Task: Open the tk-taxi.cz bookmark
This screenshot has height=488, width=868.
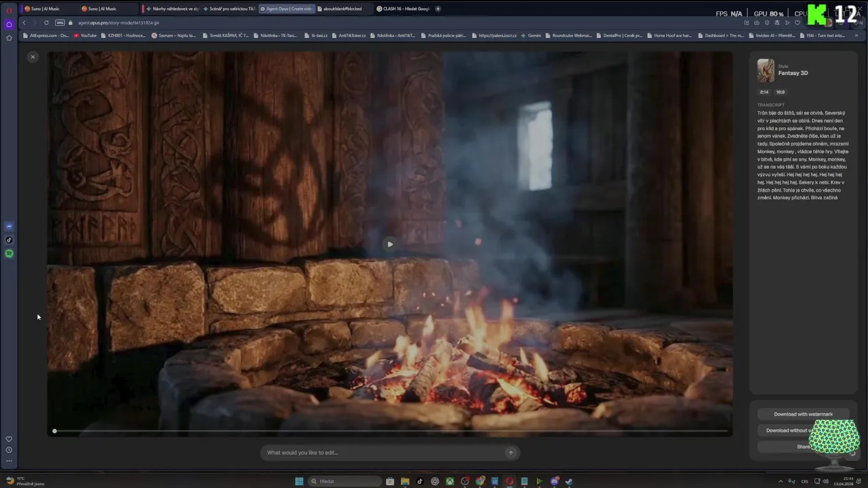Action: coord(317,35)
